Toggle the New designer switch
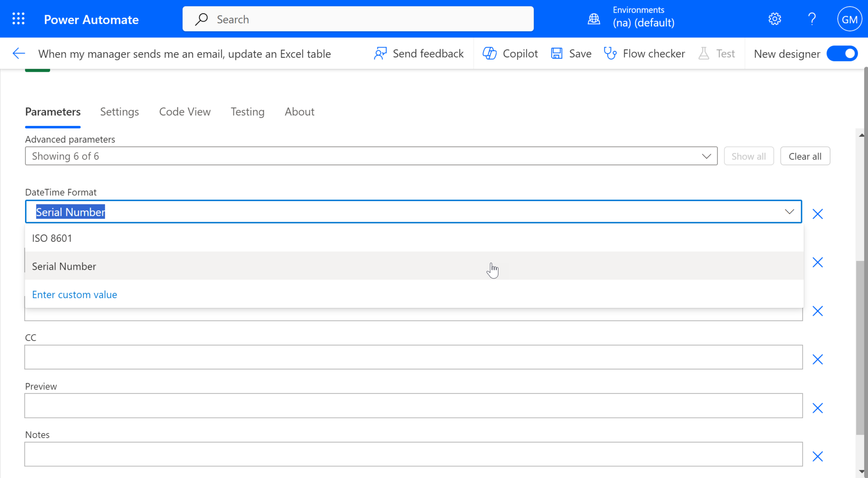Image resolution: width=868 pixels, height=478 pixels. coord(842,53)
